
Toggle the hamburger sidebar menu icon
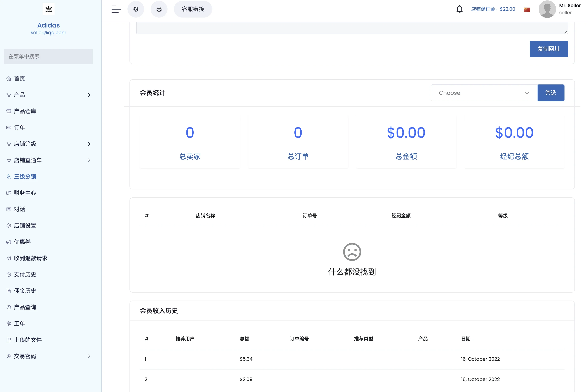click(x=116, y=9)
